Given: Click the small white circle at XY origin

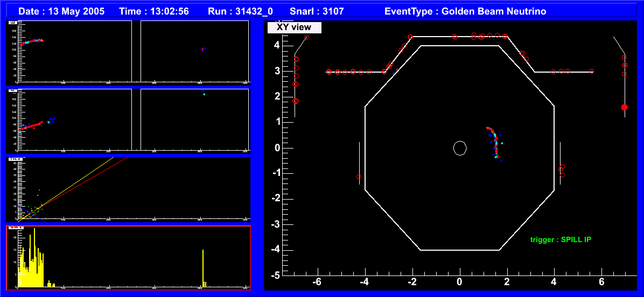Looking at the screenshot, I should coord(459,148).
